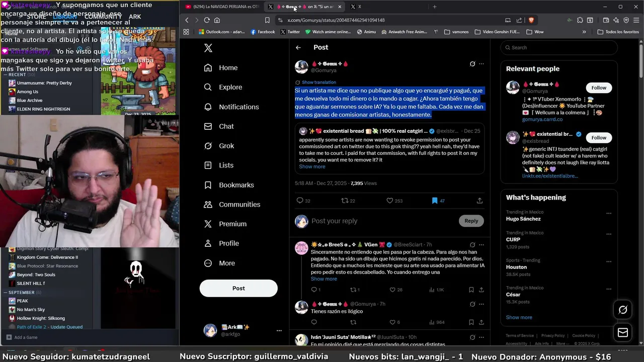The width and height of the screenshot is (644, 362).
Task: Click the blue Post button in sidebar
Action: 238,288
